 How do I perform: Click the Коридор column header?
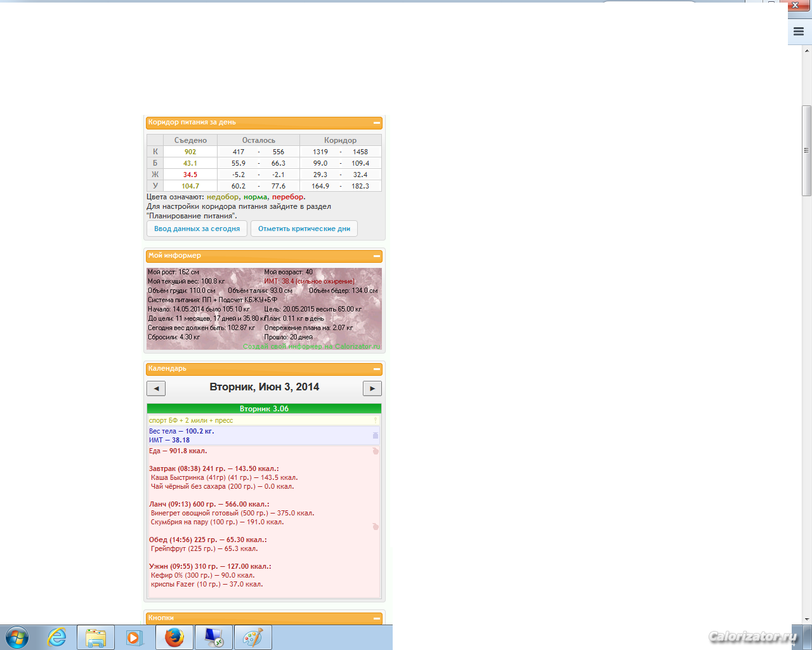point(341,140)
